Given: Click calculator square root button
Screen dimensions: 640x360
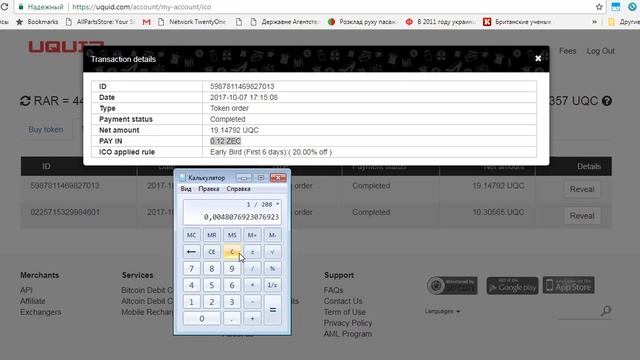Looking at the screenshot, I should (x=272, y=252).
